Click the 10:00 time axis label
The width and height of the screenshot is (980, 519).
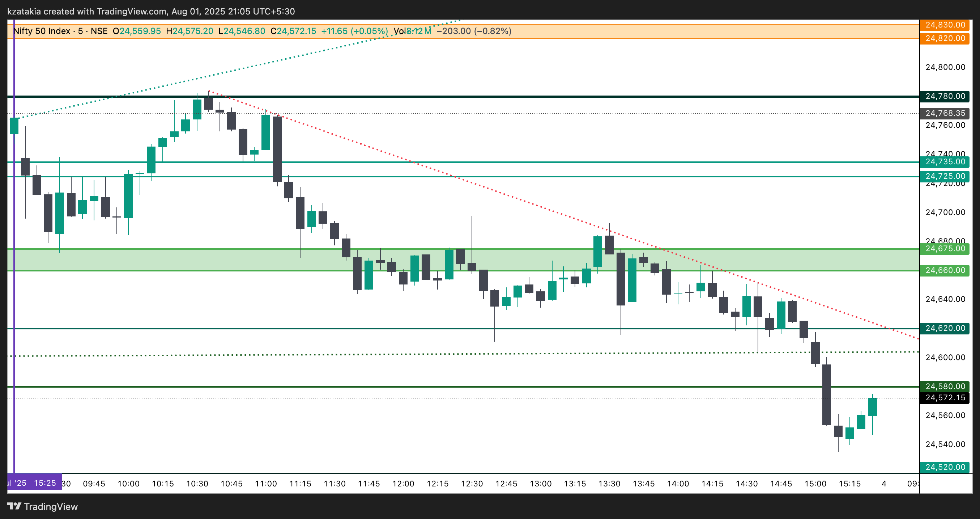[129, 484]
